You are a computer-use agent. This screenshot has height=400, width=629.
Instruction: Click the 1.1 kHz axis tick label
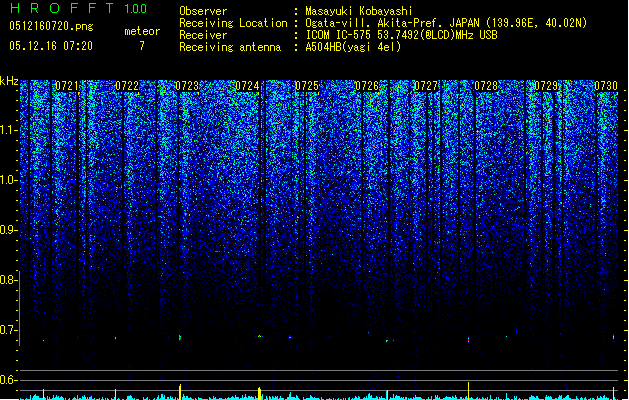click(x=9, y=130)
